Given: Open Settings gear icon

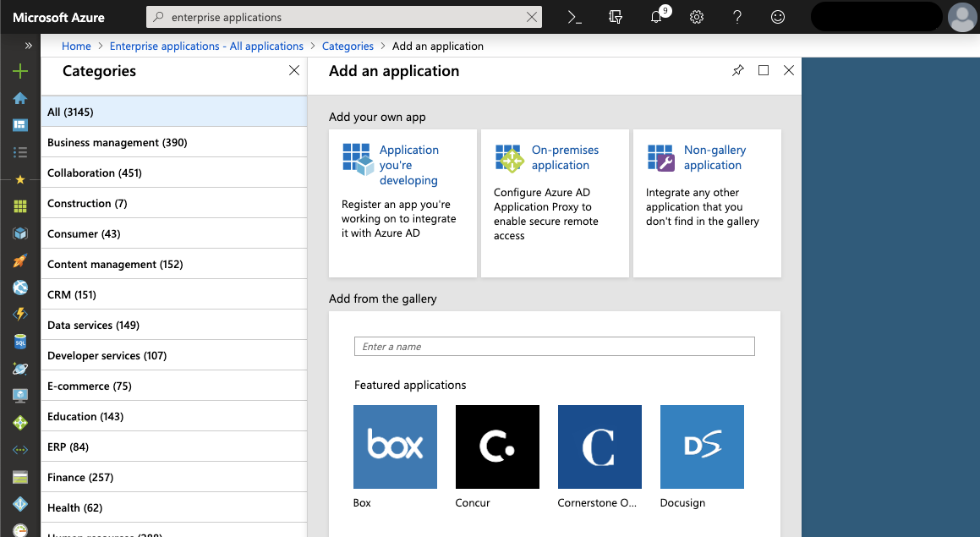Looking at the screenshot, I should (x=697, y=17).
